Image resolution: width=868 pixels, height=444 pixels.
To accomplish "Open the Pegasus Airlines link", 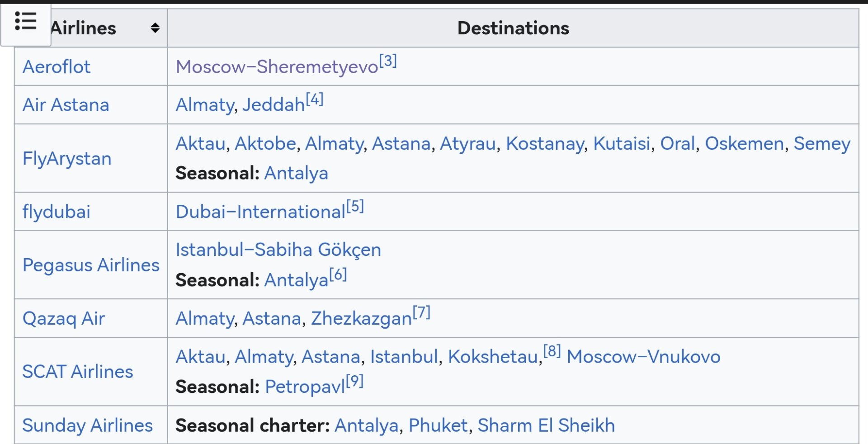I will point(91,265).
